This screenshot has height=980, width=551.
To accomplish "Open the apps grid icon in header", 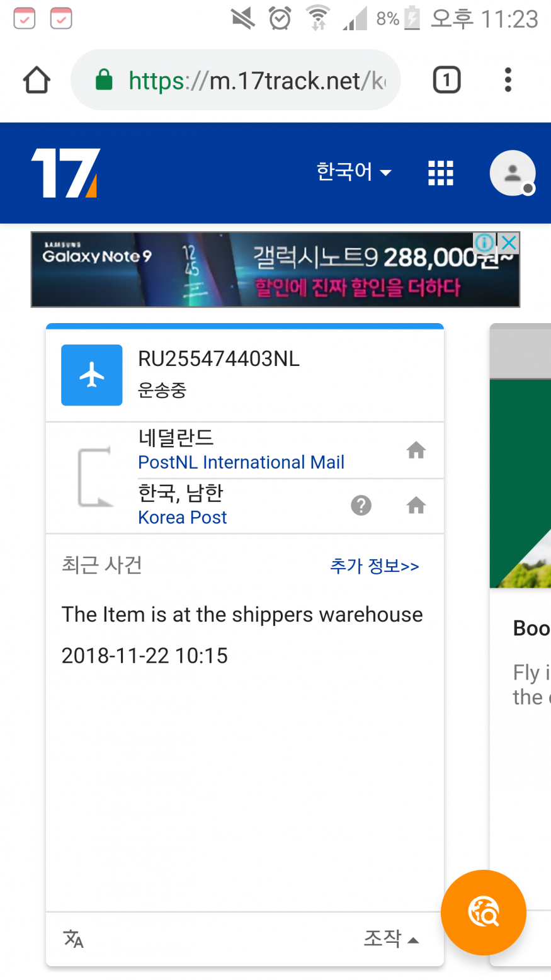I will click(x=440, y=173).
